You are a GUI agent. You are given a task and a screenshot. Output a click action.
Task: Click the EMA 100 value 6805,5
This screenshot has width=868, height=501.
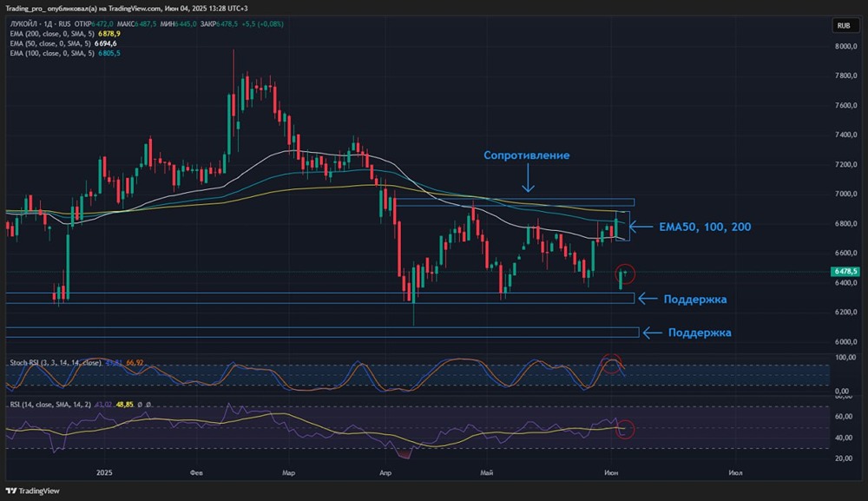109,54
